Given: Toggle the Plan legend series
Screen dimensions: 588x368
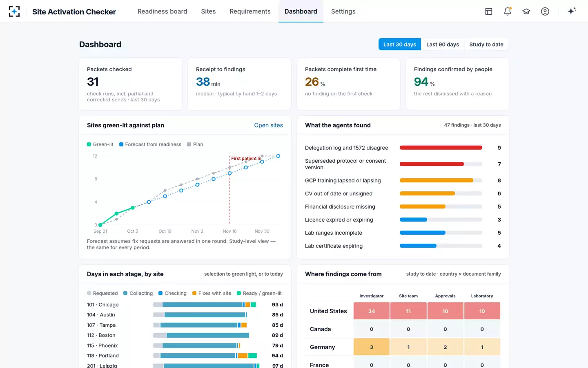Looking at the screenshot, I should 195,144.
